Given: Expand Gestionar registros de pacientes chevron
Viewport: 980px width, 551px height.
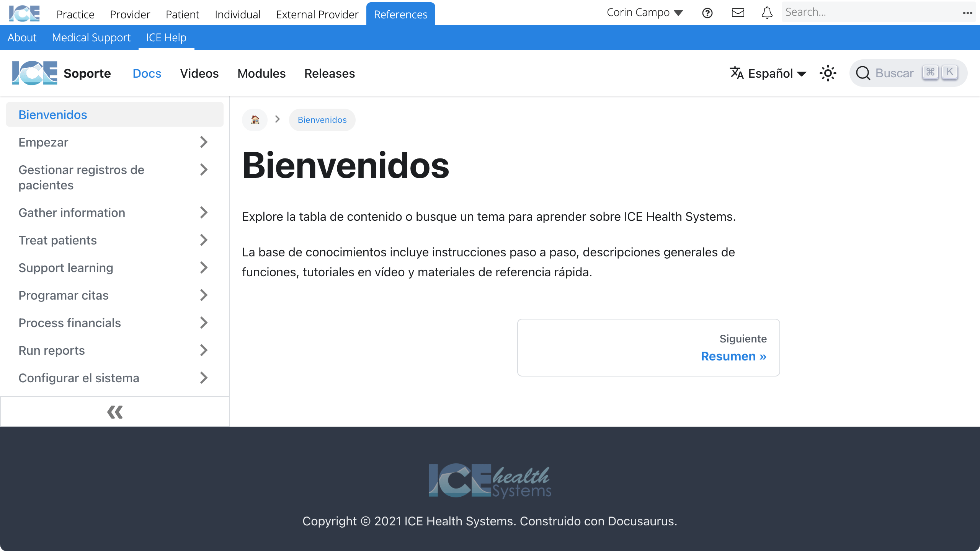Looking at the screenshot, I should tap(204, 170).
